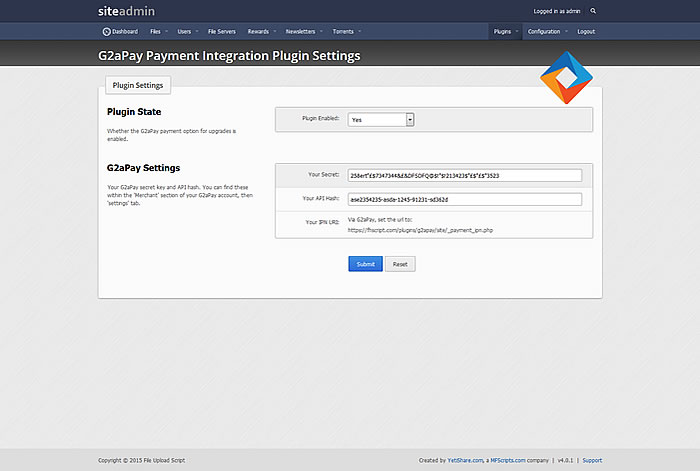Open the Users menu
700x471 pixels.
click(188, 32)
